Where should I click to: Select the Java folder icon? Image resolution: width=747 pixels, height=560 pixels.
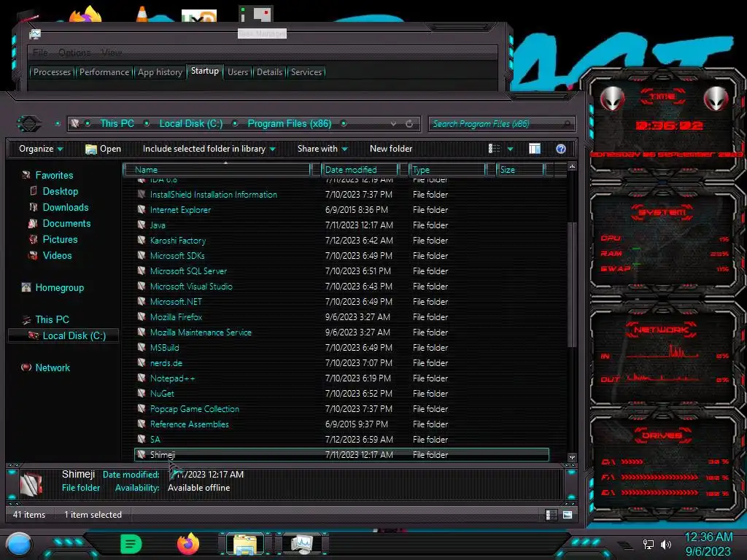point(141,225)
